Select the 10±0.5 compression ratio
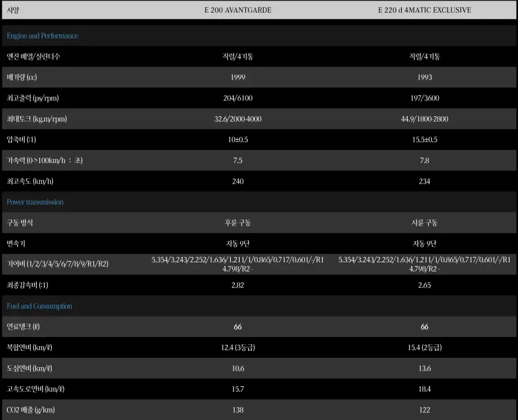The height and width of the screenshot is (420, 518). pos(238,140)
